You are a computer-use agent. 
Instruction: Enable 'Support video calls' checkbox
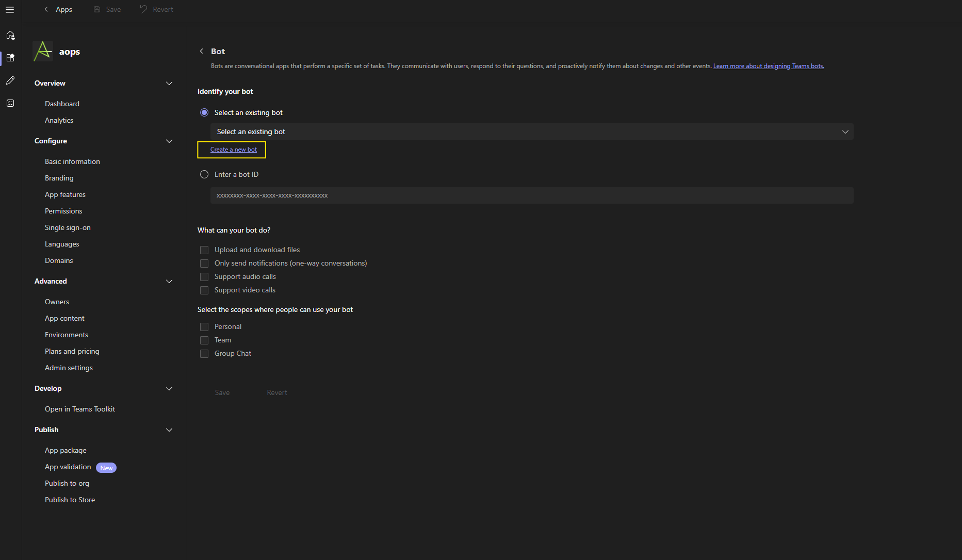204,290
